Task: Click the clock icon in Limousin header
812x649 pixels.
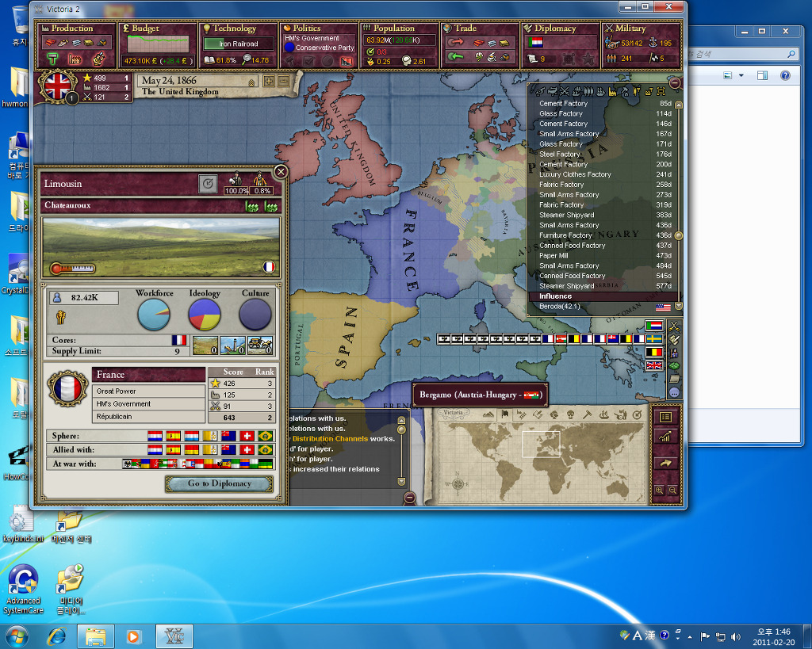Action: coord(208,183)
